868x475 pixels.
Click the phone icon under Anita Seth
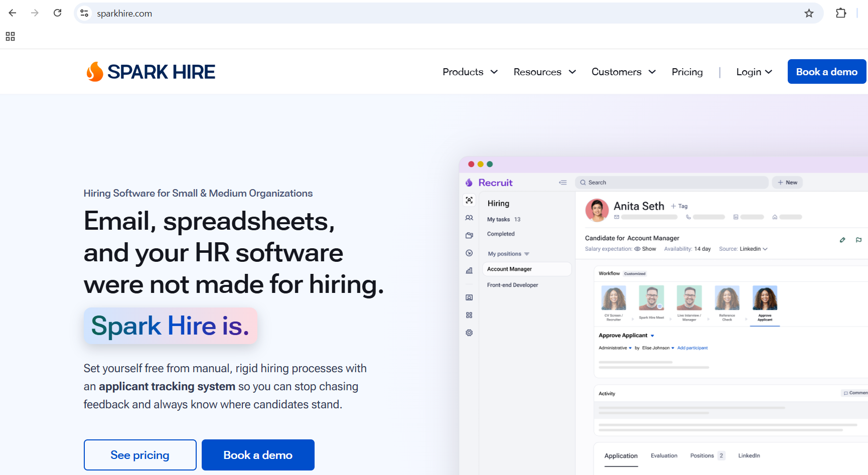click(x=688, y=217)
